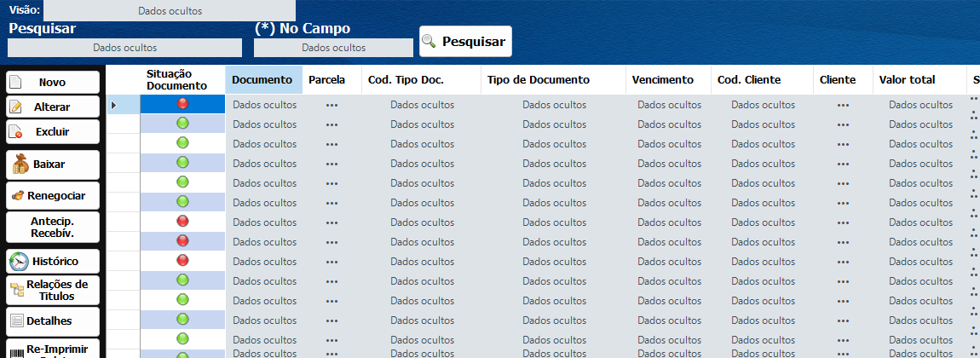Click the (*) No Campo field
980x358 pixels.
333,48
